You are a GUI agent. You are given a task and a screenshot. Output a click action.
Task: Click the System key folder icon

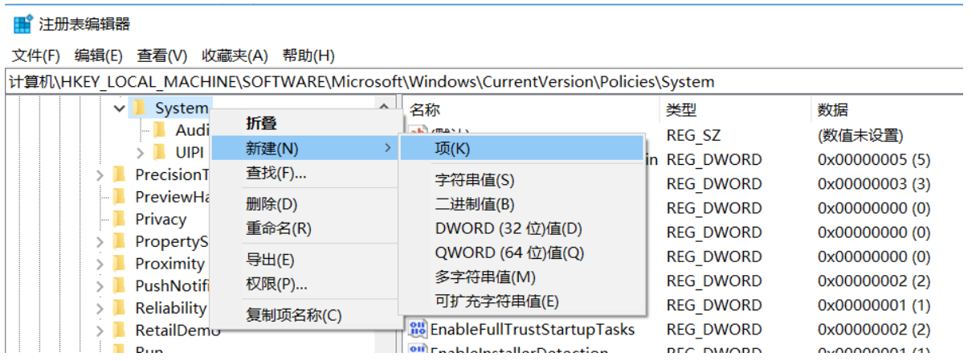pos(140,108)
